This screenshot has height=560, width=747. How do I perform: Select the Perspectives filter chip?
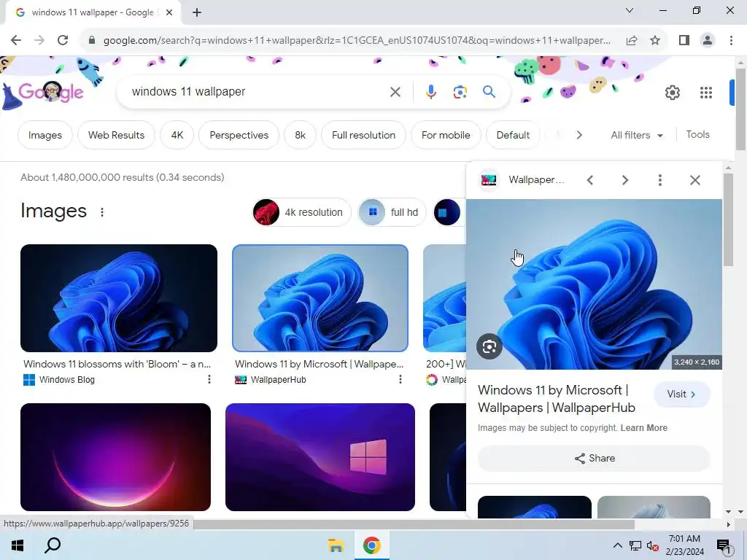[x=239, y=135]
